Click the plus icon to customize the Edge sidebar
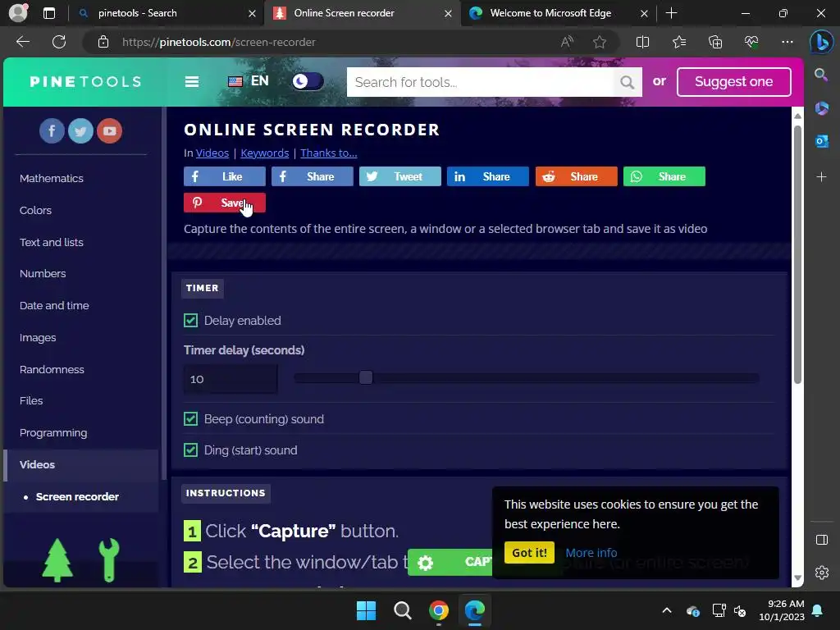 click(x=821, y=177)
